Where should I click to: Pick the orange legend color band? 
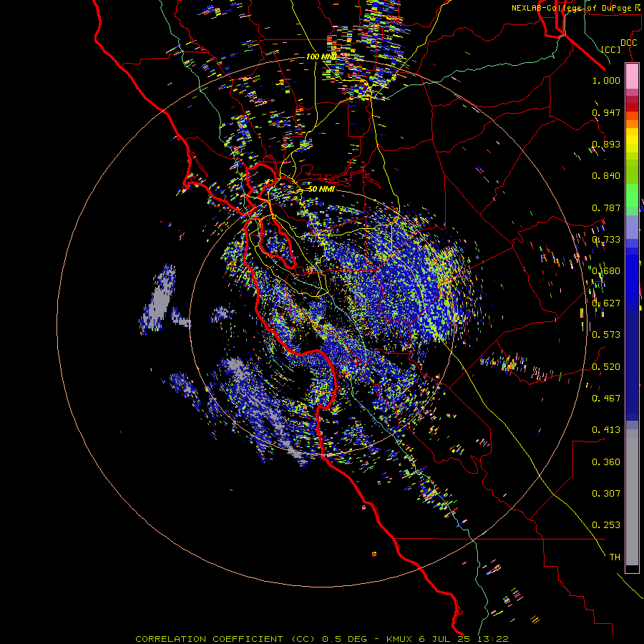[632, 124]
